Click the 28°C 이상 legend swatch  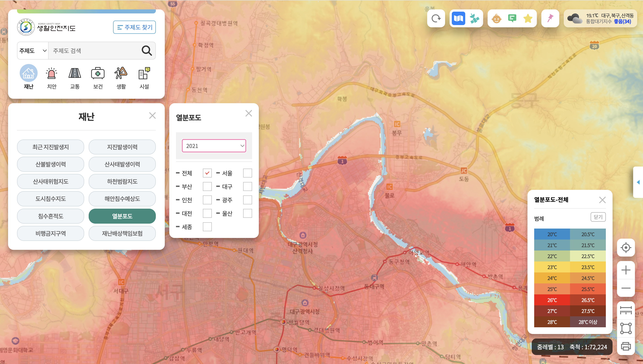588,322
